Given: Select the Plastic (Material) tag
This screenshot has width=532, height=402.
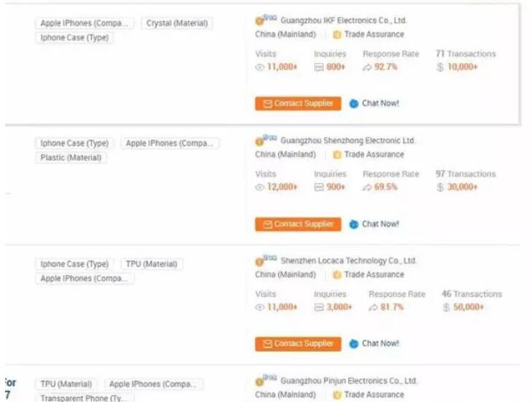Looking at the screenshot, I should 72,158.
